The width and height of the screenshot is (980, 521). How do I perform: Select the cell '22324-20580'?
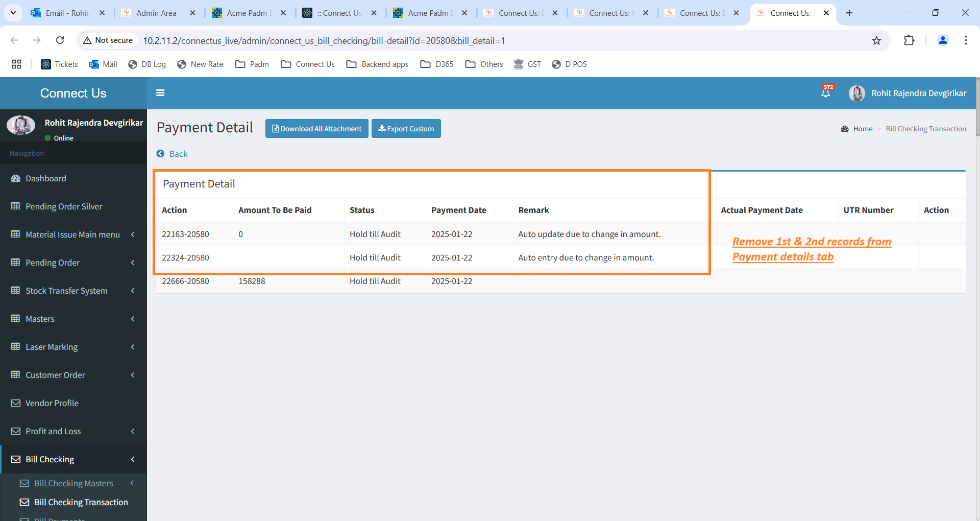[x=185, y=257]
